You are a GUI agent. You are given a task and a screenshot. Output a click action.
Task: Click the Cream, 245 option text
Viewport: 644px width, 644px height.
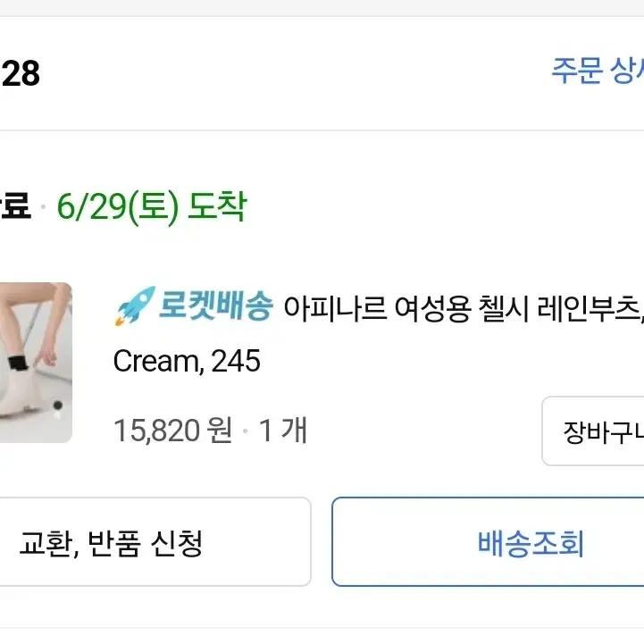pos(187,361)
